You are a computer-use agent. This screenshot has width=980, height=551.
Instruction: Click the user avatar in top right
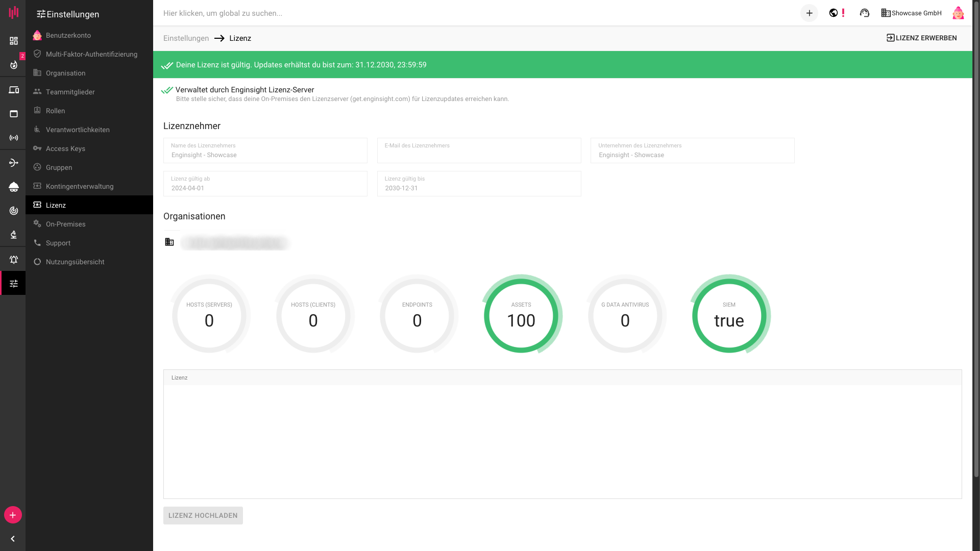pyautogui.click(x=958, y=13)
